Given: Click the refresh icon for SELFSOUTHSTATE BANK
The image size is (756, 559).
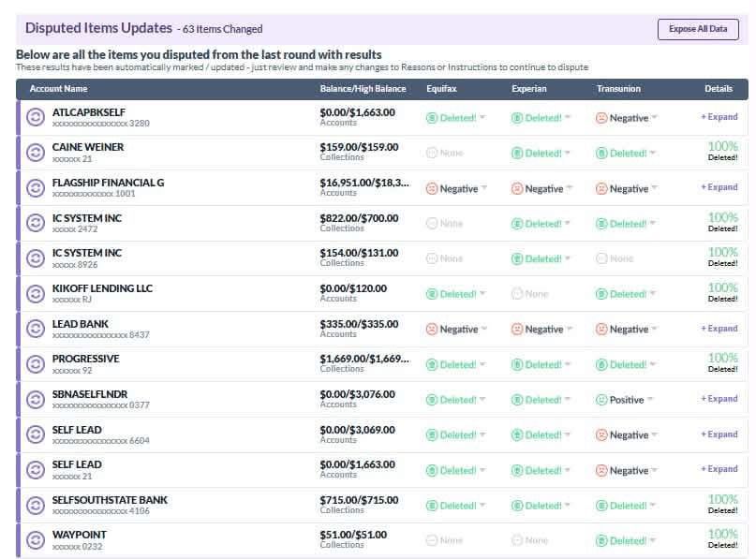Looking at the screenshot, I should coord(36,505).
